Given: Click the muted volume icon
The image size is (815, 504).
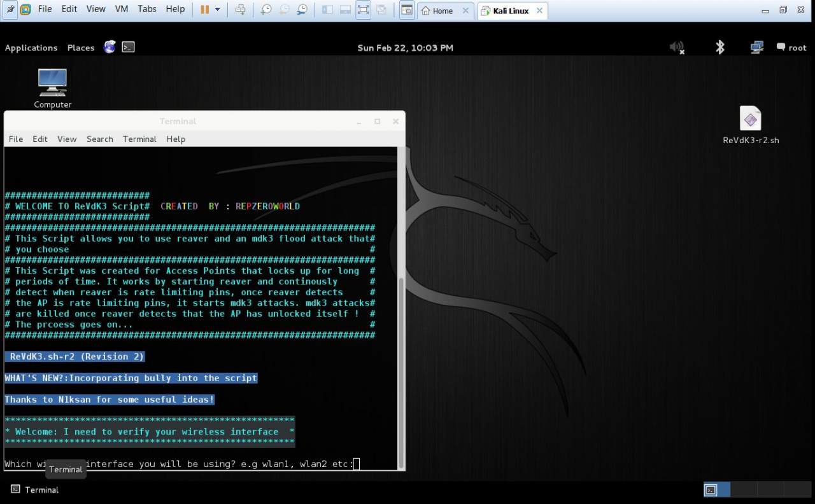Looking at the screenshot, I should (x=677, y=47).
